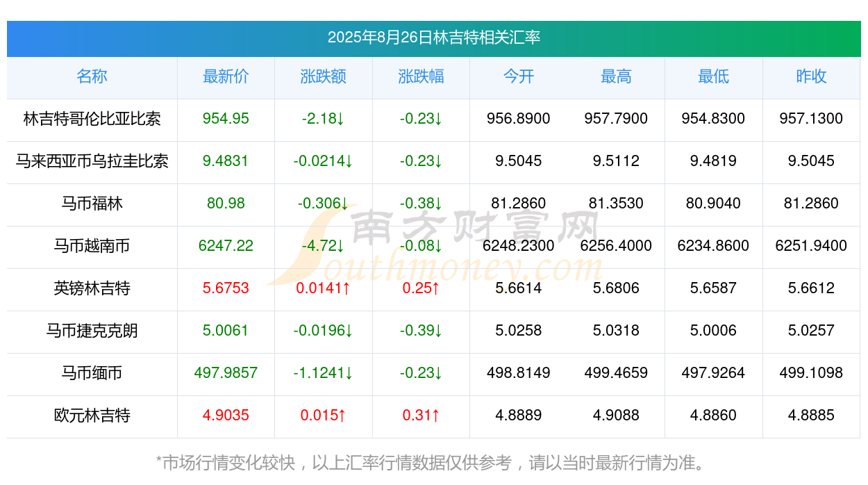Select the 最新价 column header
868x485 pixels.
pyautogui.click(x=226, y=76)
